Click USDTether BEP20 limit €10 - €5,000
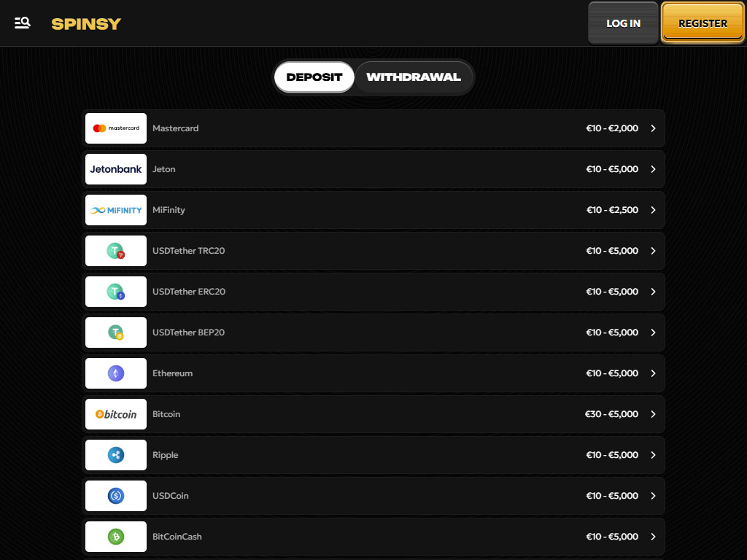The image size is (747, 560). pyautogui.click(x=612, y=332)
